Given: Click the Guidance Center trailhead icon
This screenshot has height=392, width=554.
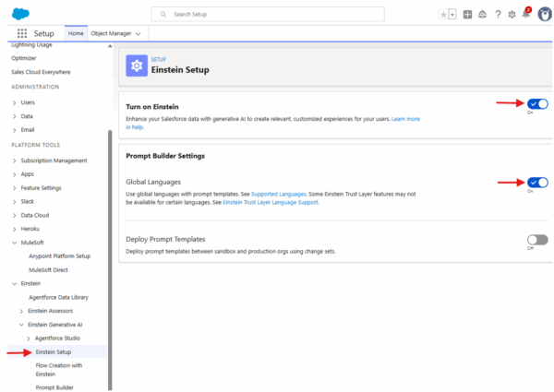Looking at the screenshot, I should pos(482,15).
